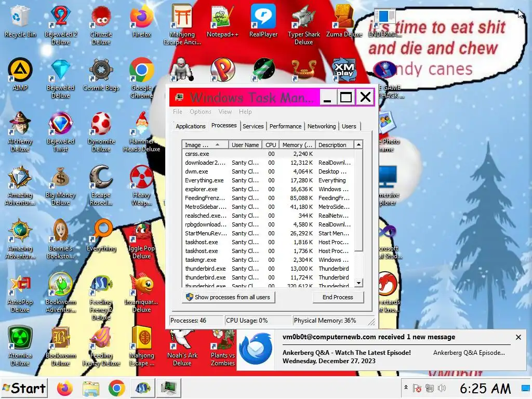The width and height of the screenshot is (532, 399).
Task: Select the MetroSidebar process row
Action: (268, 207)
